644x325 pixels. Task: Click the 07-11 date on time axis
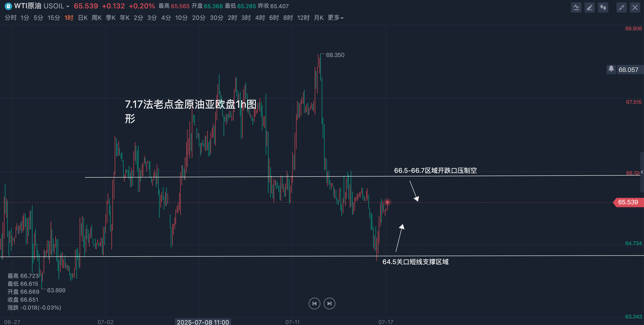click(292, 322)
